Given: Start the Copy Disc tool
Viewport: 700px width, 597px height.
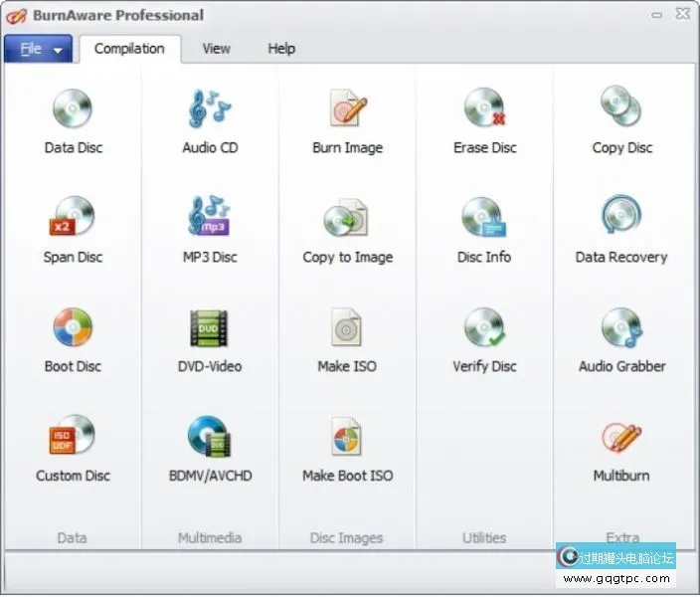Looking at the screenshot, I should coord(621,121).
